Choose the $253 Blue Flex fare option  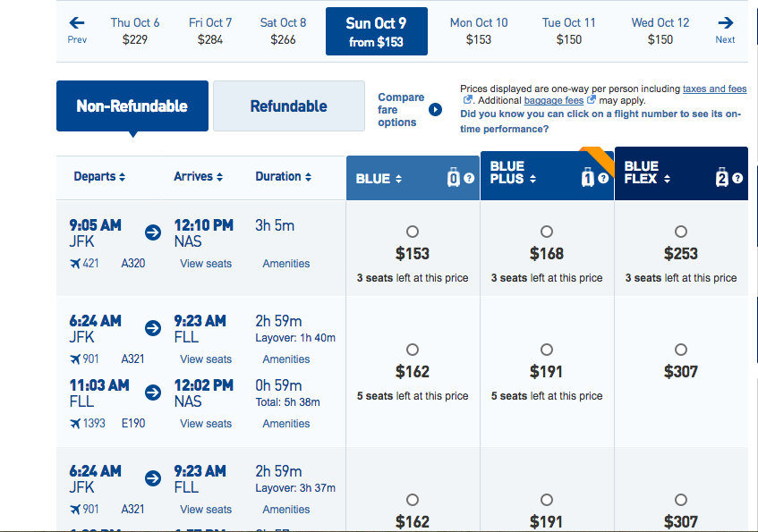pyautogui.click(x=681, y=232)
